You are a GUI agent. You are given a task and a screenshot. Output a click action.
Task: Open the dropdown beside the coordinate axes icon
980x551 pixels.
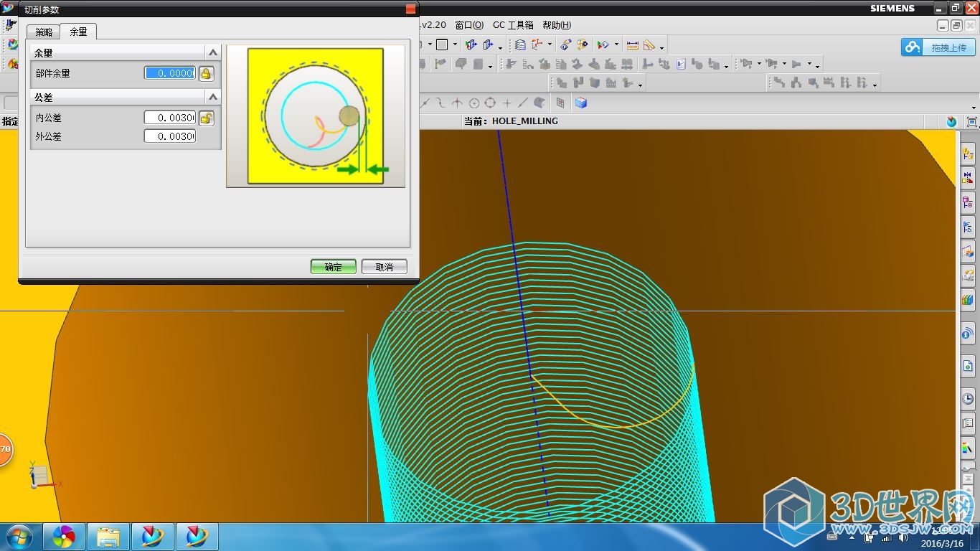550,44
